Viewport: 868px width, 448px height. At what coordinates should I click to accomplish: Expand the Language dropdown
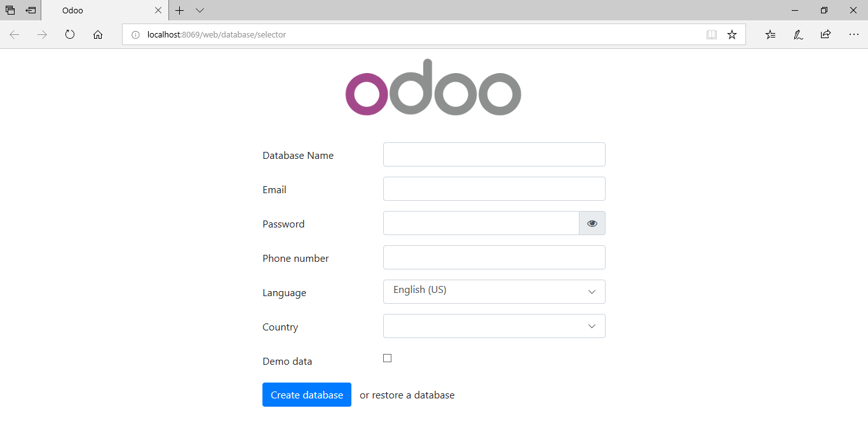[494, 292]
